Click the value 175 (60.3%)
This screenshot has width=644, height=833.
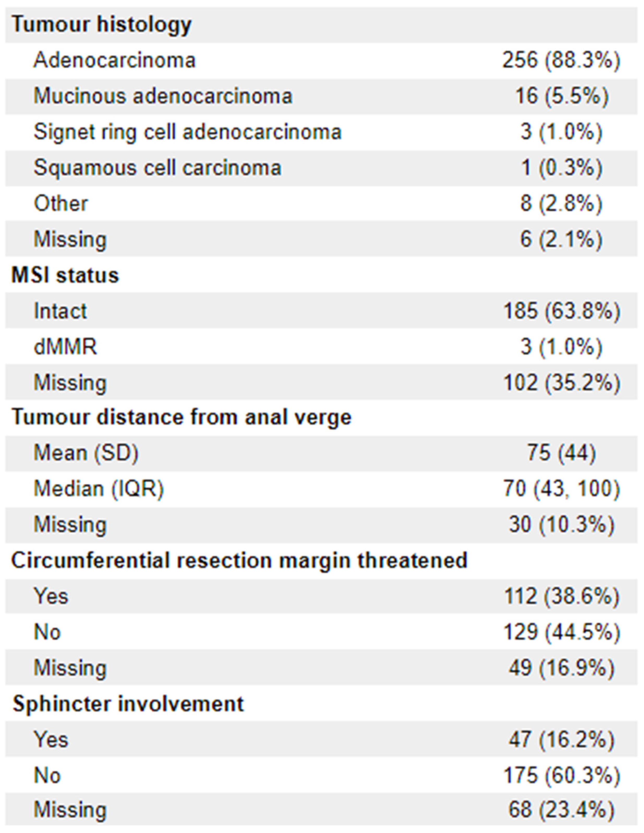click(561, 775)
